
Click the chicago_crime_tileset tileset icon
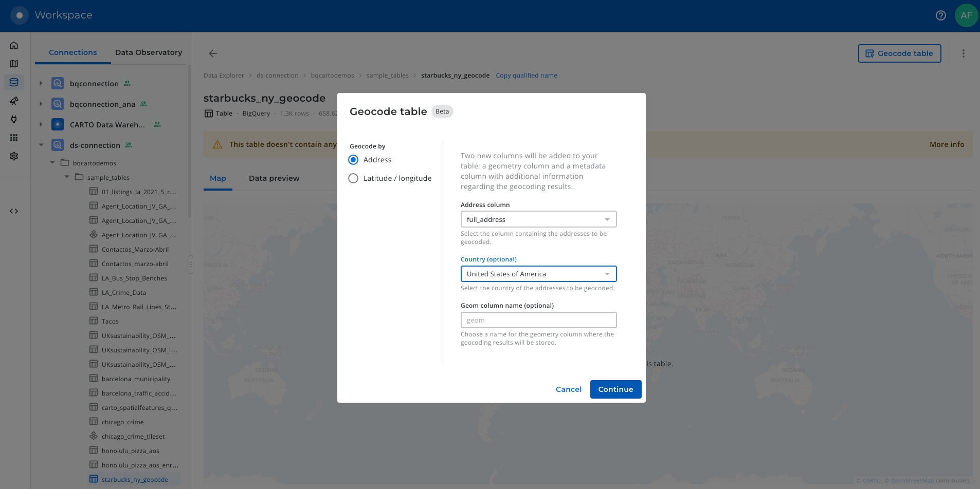pyautogui.click(x=94, y=436)
